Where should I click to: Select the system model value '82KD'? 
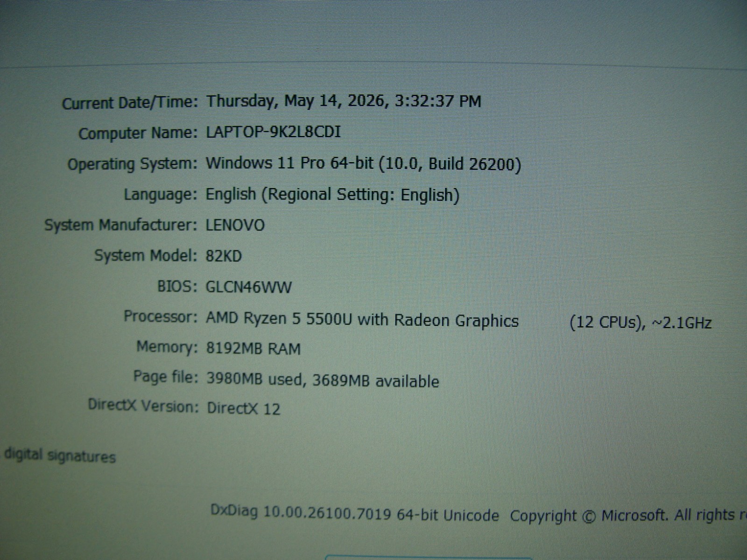click(224, 256)
